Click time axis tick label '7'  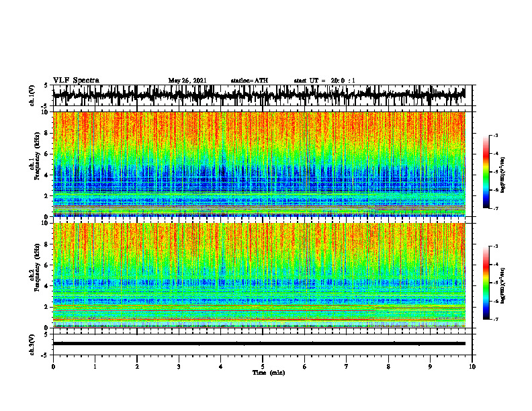pyautogui.click(x=347, y=367)
